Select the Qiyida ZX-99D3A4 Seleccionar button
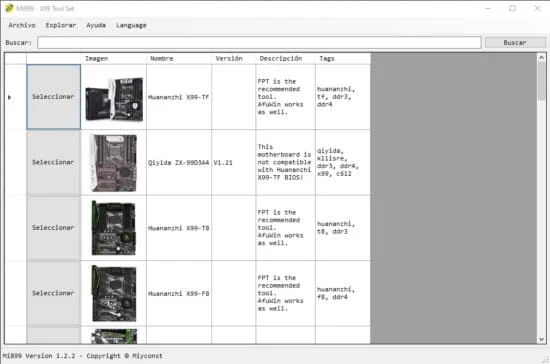Image resolution: width=550 pixels, height=364 pixels. pyautogui.click(x=53, y=162)
